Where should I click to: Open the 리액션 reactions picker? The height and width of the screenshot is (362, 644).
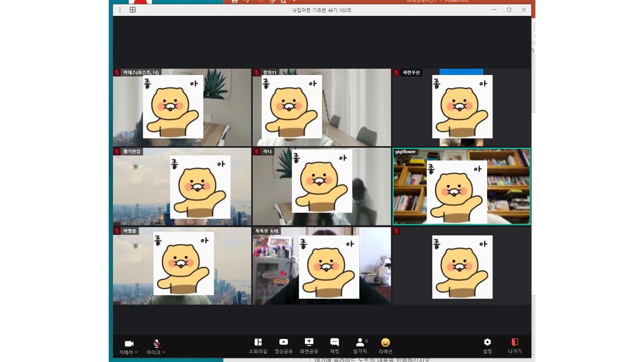click(385, 346)
